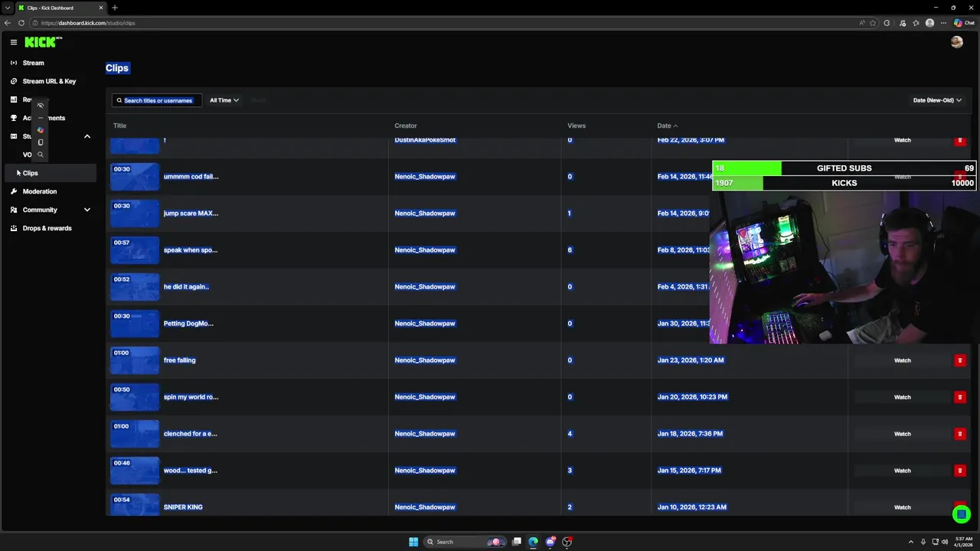Add this page to favorites star
The height and width of the screenshot is (551, 980).
[873, 23]
